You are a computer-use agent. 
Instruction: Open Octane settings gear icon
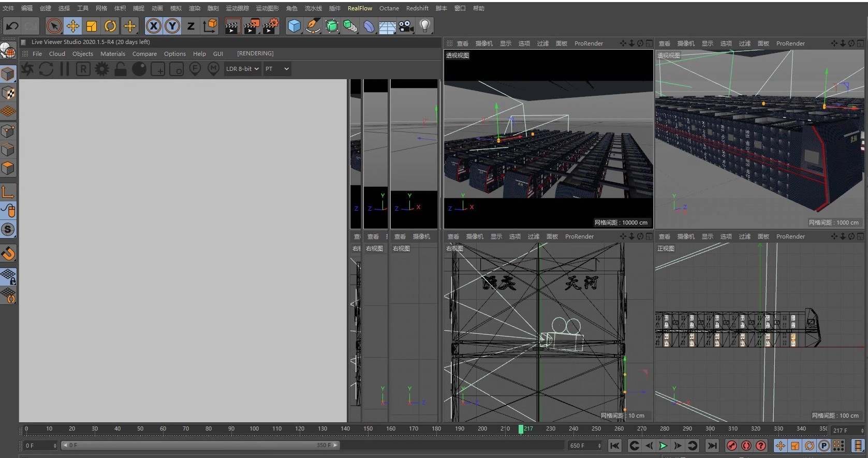click(x=102, y=69)
